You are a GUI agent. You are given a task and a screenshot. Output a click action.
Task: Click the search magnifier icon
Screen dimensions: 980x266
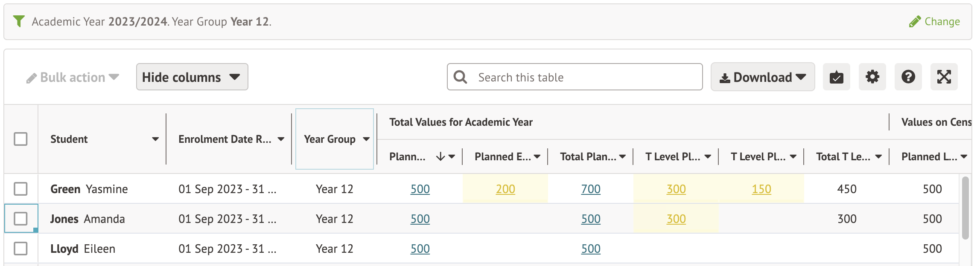click(x=460, y=77)
